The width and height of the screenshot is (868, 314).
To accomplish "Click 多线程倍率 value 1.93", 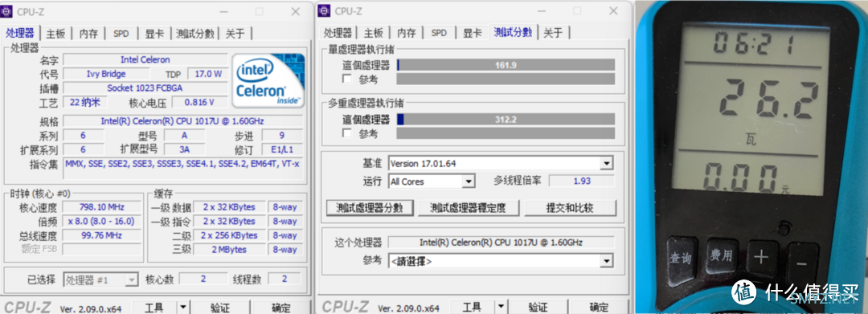I will pos(582,181).
